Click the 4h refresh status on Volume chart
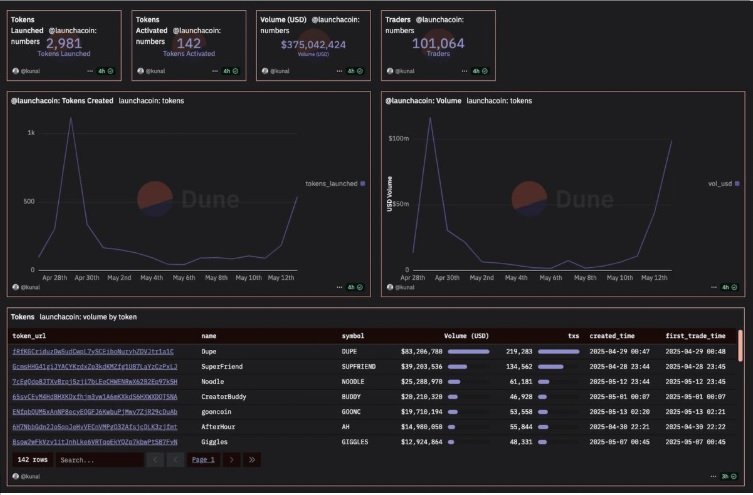 pos(729,287)
